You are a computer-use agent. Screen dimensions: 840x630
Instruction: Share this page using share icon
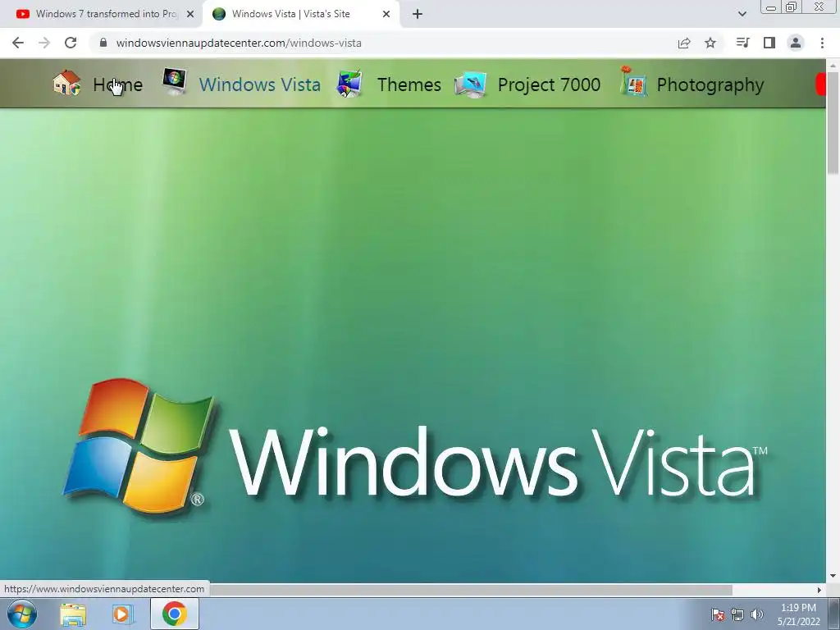[x=684, y=43]
